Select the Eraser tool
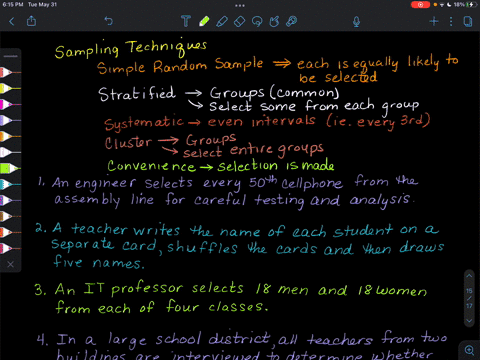 tap(239, 22)
